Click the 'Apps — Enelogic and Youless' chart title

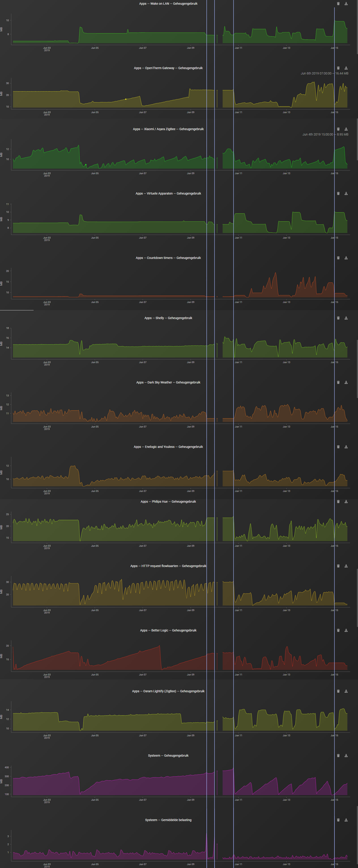coord(168,447)
